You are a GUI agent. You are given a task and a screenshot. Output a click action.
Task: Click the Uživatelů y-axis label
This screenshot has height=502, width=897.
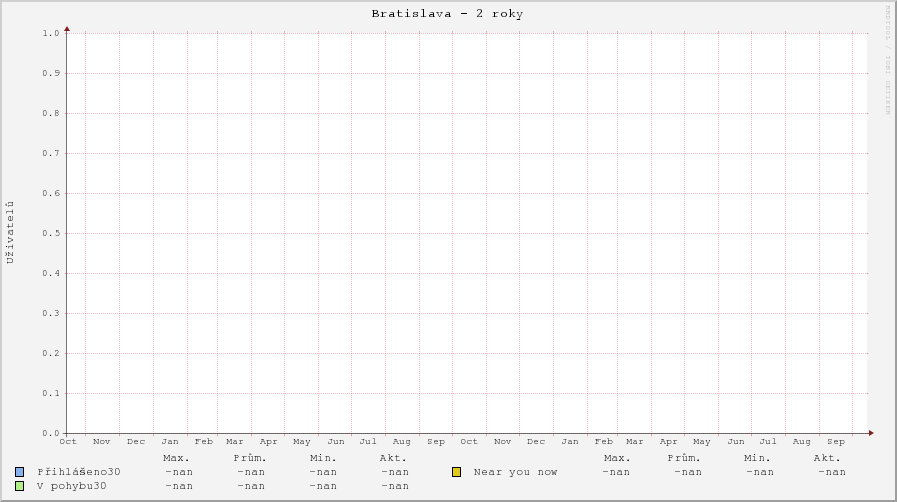[x=10, y=233]
